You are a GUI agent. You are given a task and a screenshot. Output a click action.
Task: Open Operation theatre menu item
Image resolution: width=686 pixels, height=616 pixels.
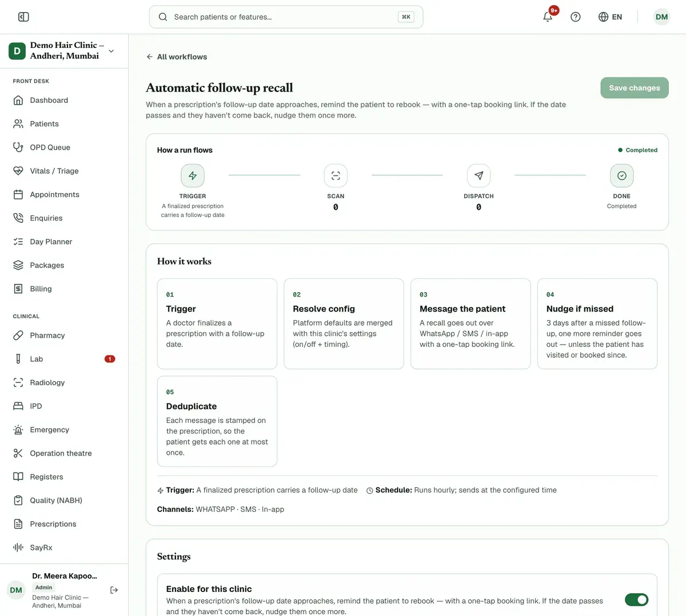coord(64,453)
